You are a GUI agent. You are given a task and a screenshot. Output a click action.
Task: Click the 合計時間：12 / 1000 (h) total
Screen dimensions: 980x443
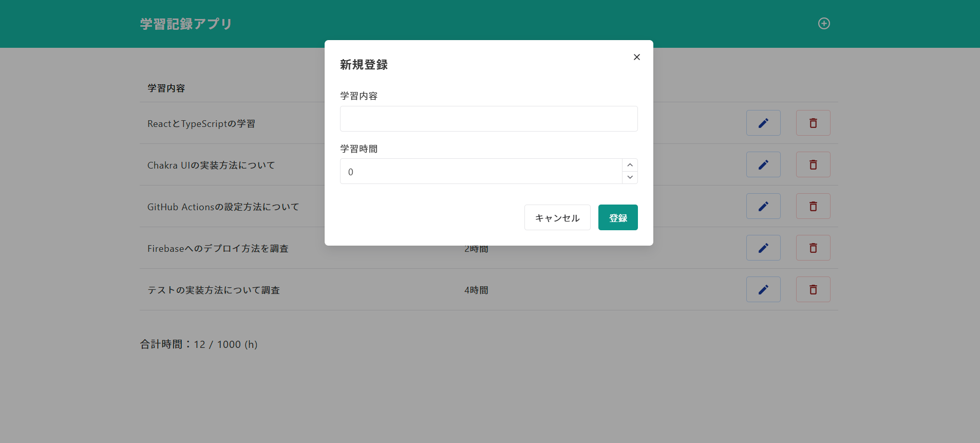(199, 344)
